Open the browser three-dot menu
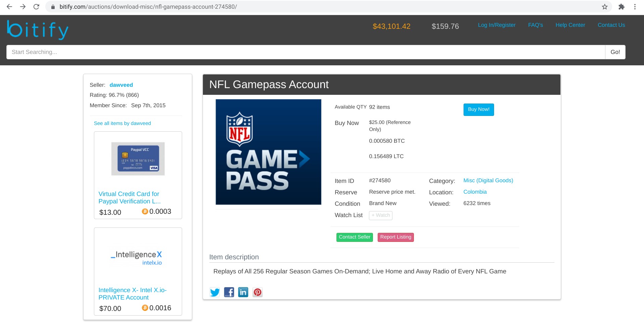The width and height of the screenshot is (644, 327). pyautogui.click(x=635, y=7)
